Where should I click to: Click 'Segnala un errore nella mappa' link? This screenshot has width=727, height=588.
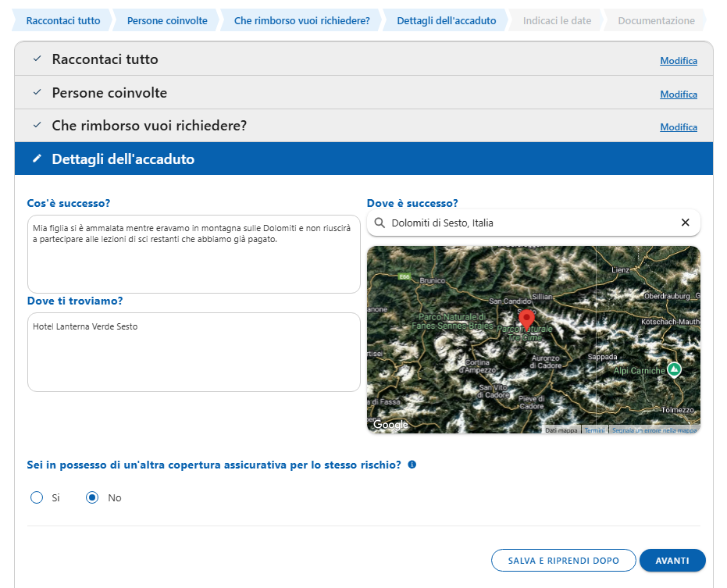pos(654,430)
